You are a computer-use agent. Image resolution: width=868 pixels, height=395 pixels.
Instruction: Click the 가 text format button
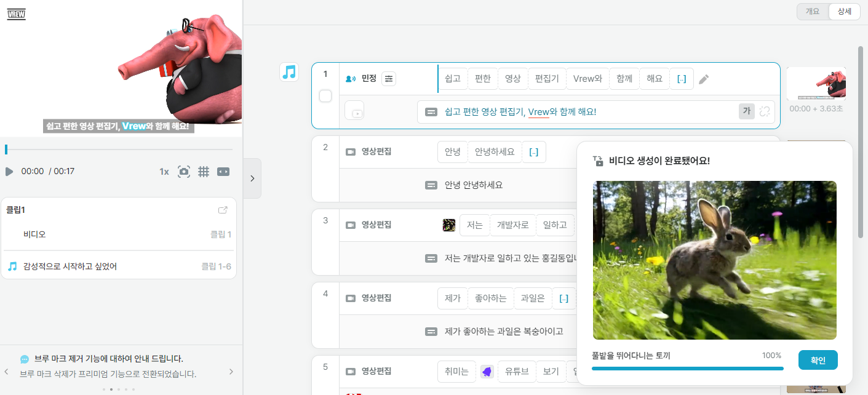(747, 111)
